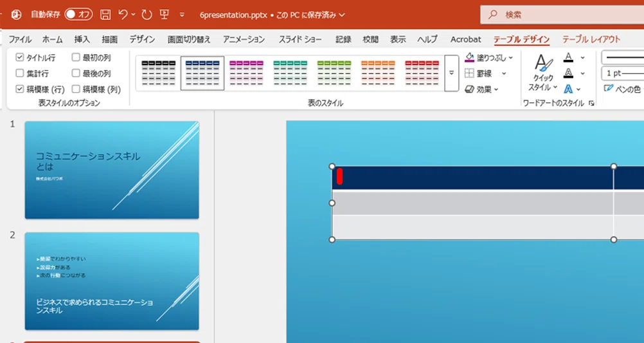This screenshot has width=644, height=343.
Task: Open the Acrobat tab
Action: (466, 39)
